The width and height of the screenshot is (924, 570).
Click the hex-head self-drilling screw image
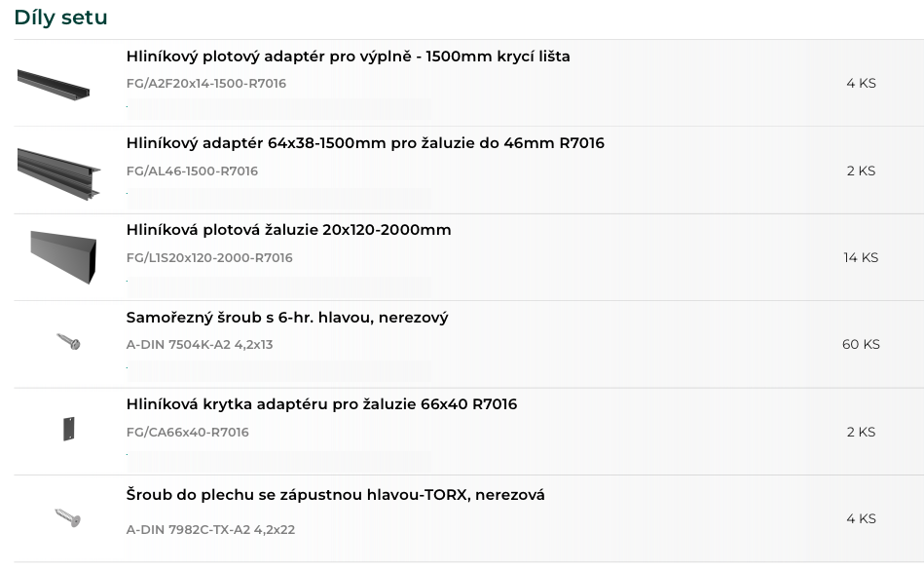pyautogui.click(x=68, y=341)
